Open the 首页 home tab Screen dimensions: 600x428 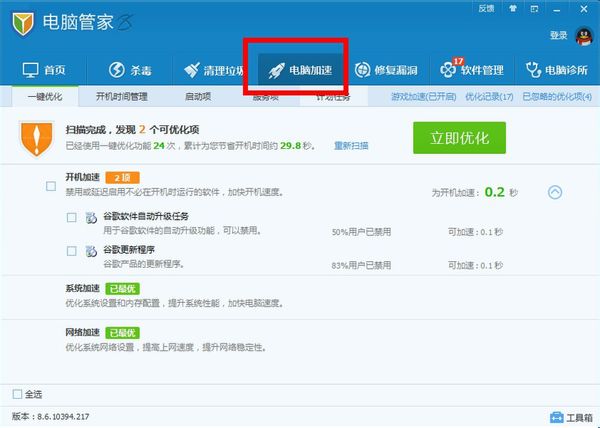click(44, 70)
